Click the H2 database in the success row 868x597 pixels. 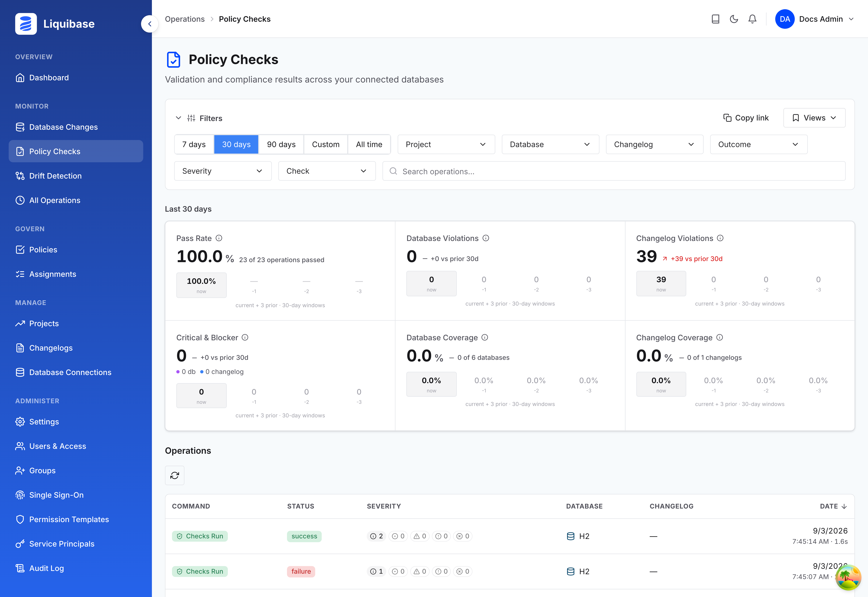pos(578,536)
